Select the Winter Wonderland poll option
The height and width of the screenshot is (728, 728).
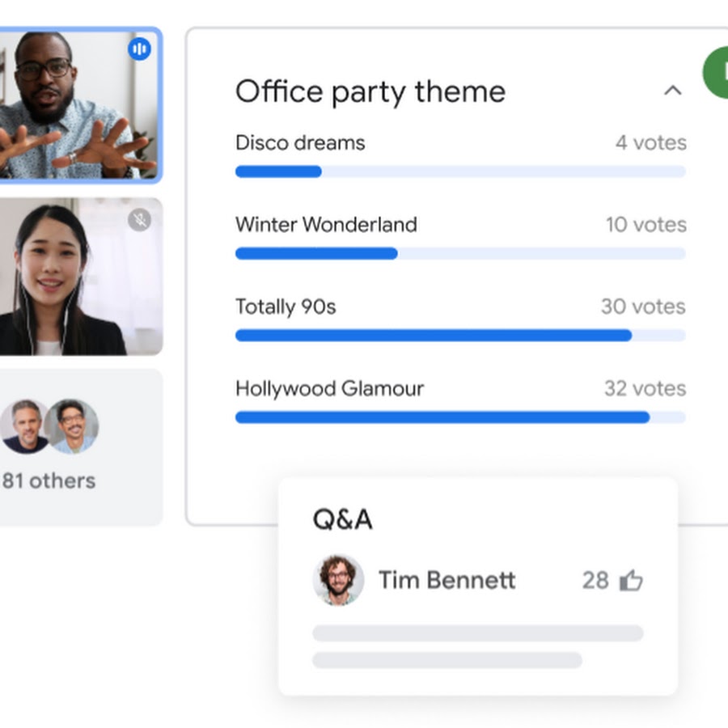460,237
